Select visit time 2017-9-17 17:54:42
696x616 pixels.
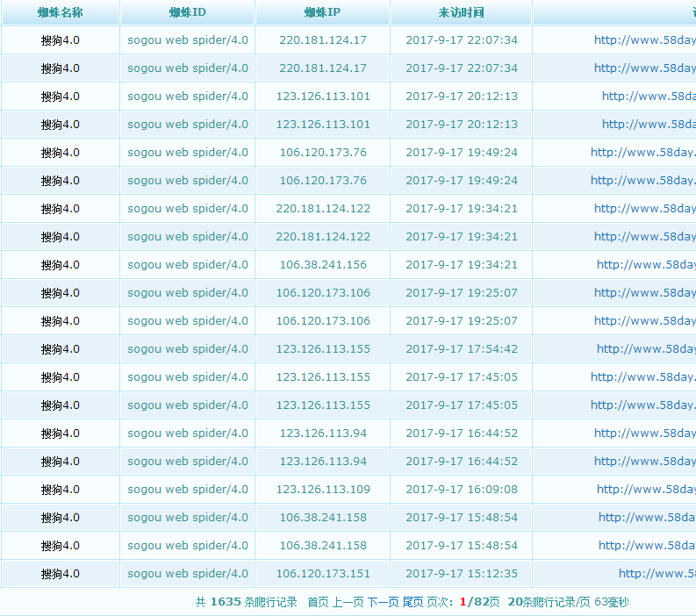point(462,349)
